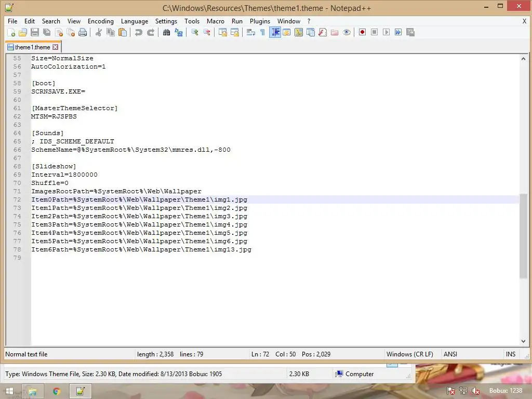Toggle file monitoring eye icon

[347, 32]
